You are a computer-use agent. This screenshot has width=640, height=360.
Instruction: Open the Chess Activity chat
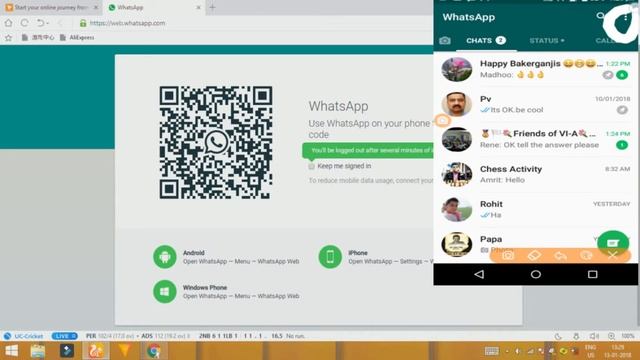[536, 174]
